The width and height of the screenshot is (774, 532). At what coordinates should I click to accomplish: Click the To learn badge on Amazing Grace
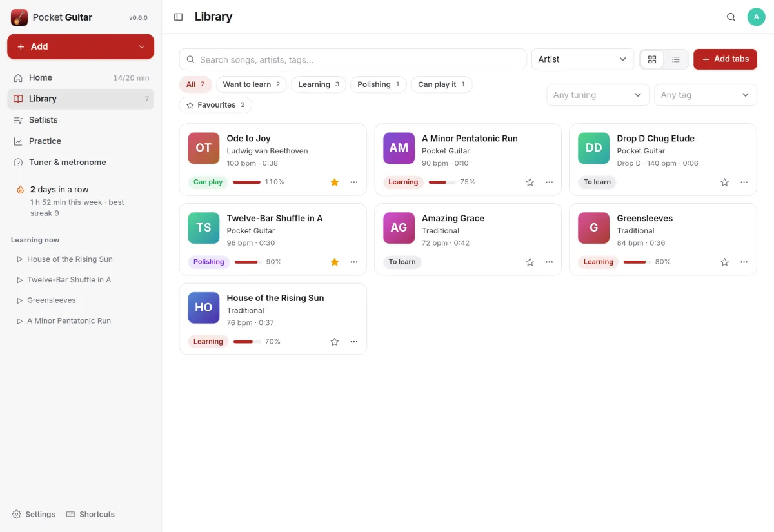point(402,262)
